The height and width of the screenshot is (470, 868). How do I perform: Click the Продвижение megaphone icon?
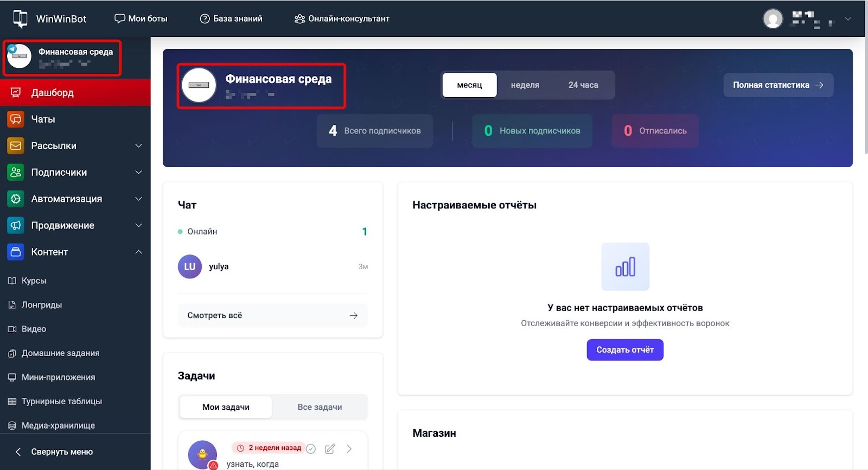point(16,225)
